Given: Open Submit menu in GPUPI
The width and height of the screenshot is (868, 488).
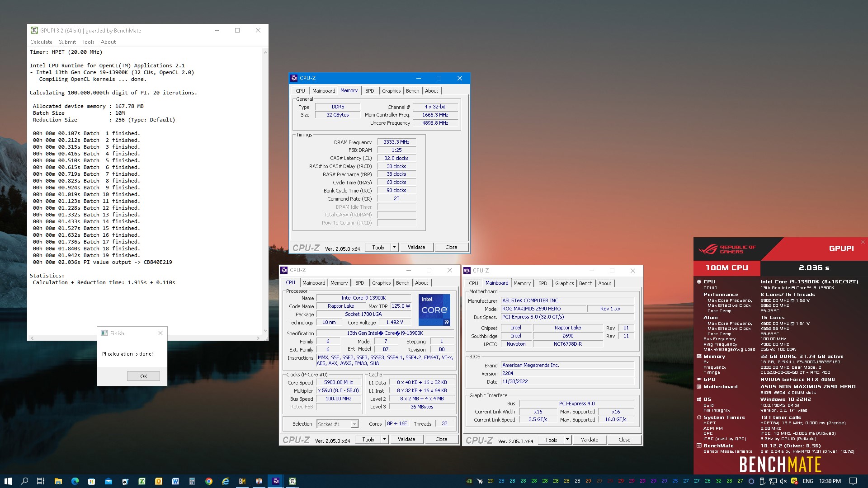Looking at the screenshot, I should point(67,42).
